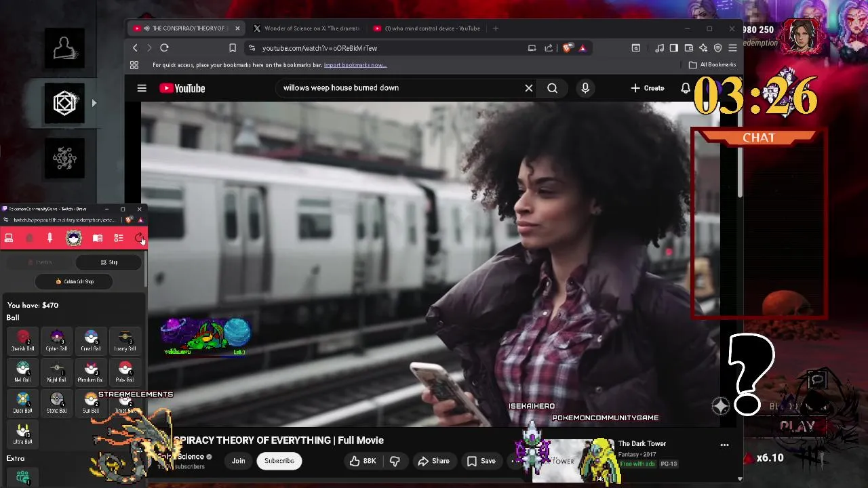Select the Premium Ball item

91,371
